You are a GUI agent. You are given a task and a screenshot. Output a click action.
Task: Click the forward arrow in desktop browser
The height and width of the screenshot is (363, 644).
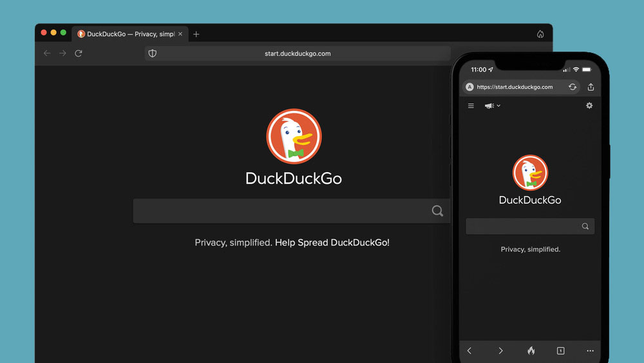[62, 53]
